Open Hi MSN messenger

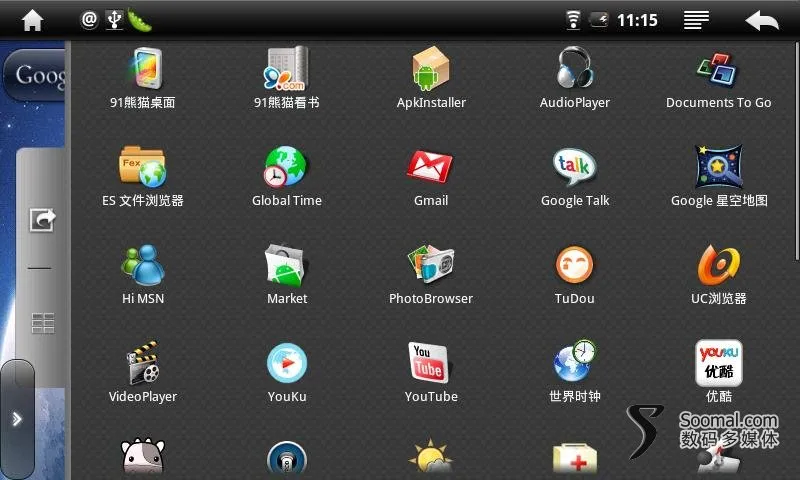pos(143,274)
